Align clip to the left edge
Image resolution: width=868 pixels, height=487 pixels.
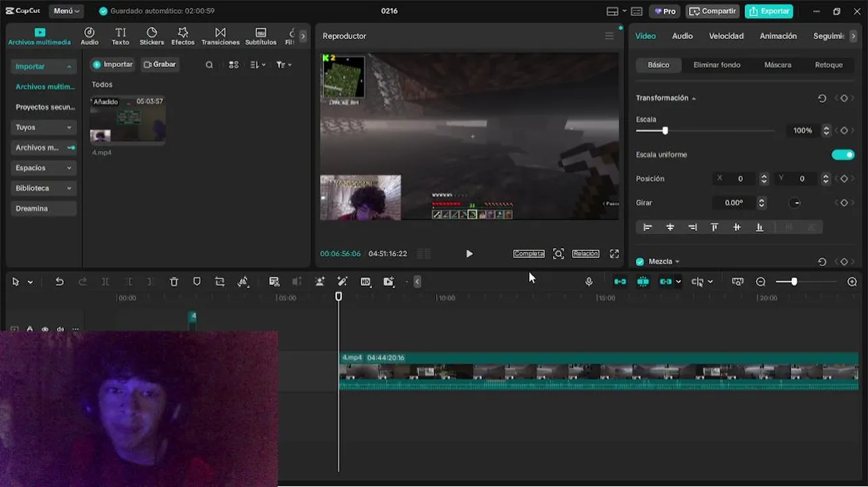(648, 227)
